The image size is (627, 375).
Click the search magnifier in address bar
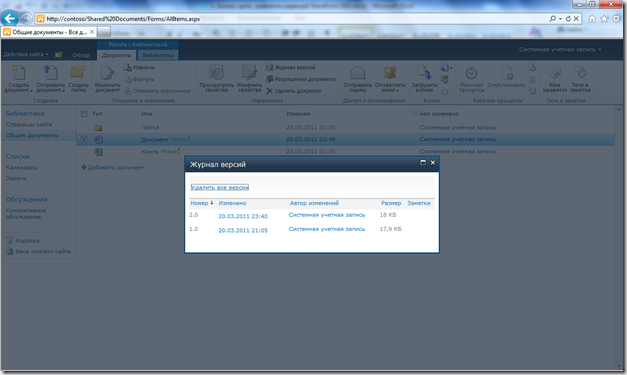tap(553, 18)
